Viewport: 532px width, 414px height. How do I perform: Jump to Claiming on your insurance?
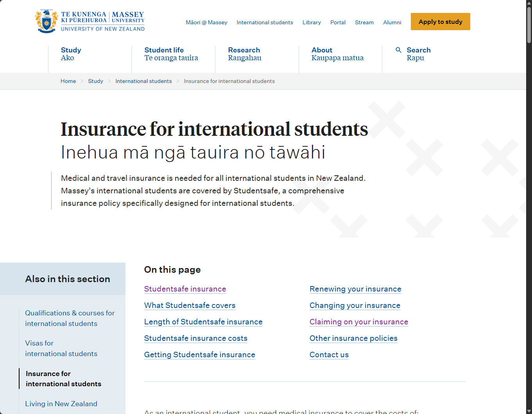point(359,322)
